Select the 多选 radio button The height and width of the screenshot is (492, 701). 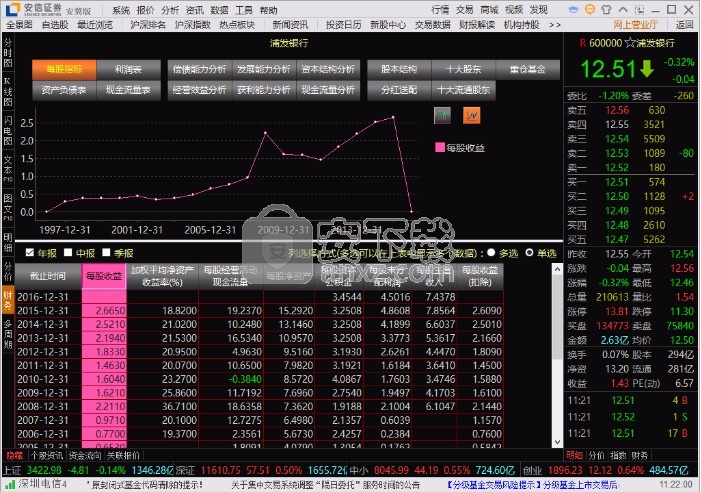coord(491,253)
